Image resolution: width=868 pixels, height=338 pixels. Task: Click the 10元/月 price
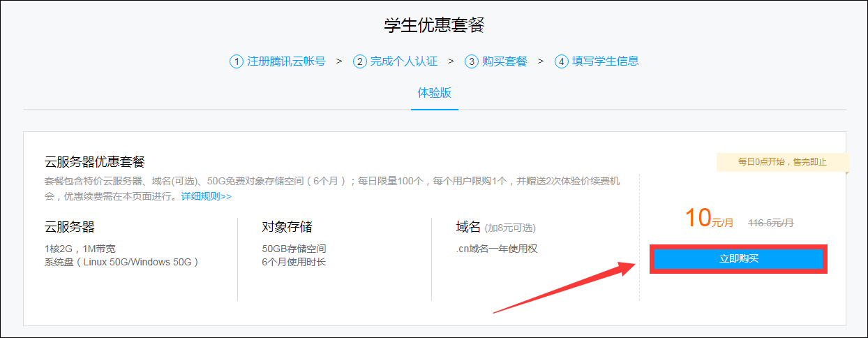pyautogui.click(x=709, y=219)
